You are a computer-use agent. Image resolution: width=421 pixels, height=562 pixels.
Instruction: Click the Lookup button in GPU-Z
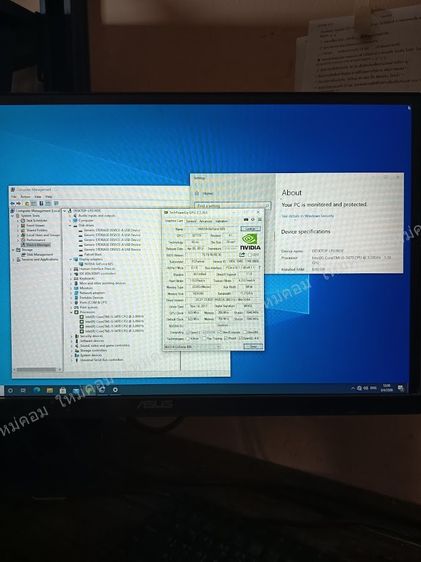(x=250, y=229)
